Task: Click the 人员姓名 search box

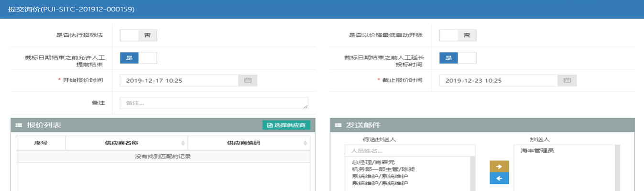Action: tap(410, 151)
